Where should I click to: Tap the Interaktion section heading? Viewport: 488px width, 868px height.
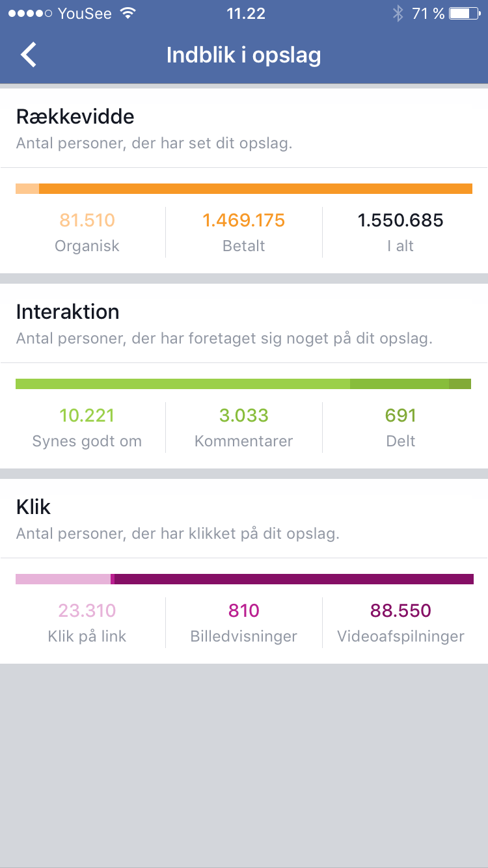[x=68, y=312]
